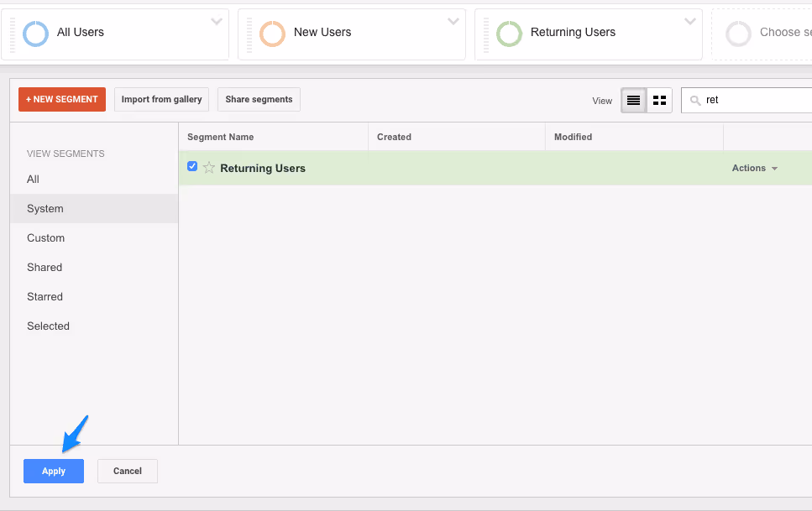Click the Returning Users donut chart icon
The height and width of the screenshot is (511, 812).
pyautogui.click(x=509, y=33)
